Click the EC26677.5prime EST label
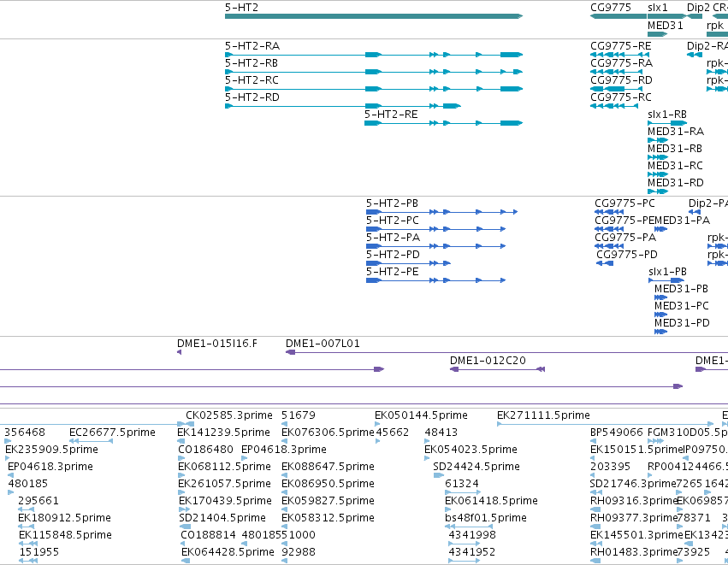Viewport: 728px width, 565px height. [112, 433]
